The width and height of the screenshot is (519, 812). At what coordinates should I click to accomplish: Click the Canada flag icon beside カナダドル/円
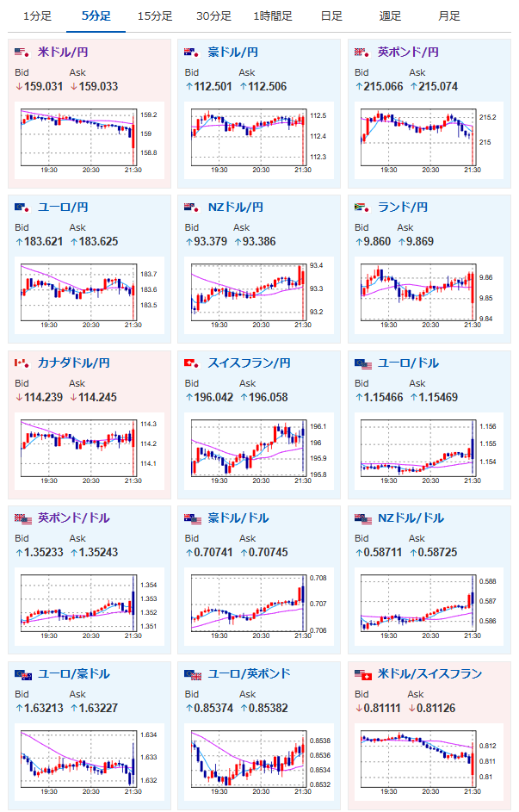[23, 363]
